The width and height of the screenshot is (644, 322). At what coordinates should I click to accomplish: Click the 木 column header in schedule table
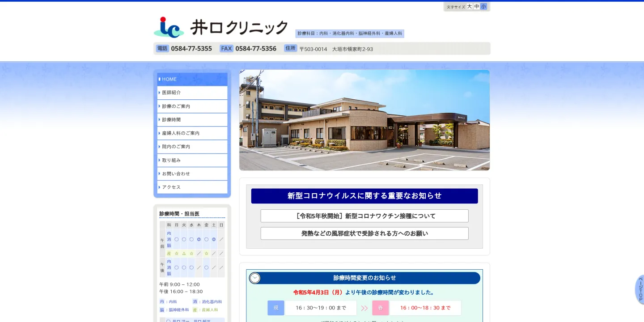tap(199, 225)
